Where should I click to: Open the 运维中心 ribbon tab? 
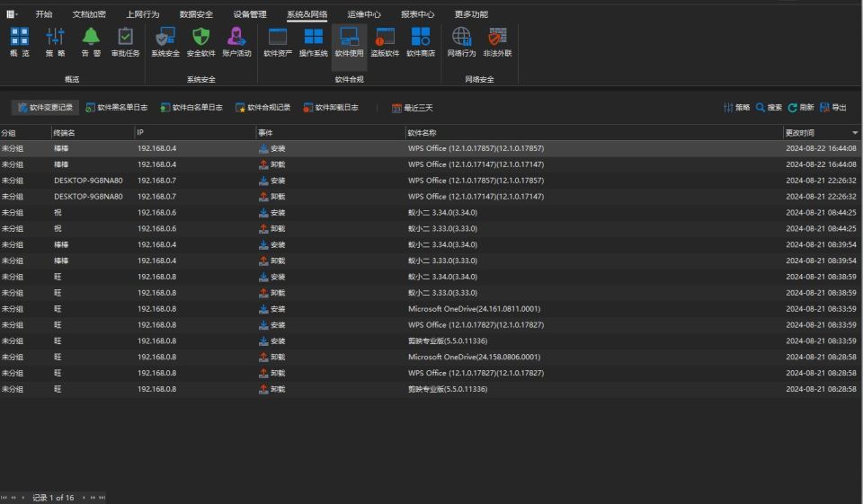364,14
